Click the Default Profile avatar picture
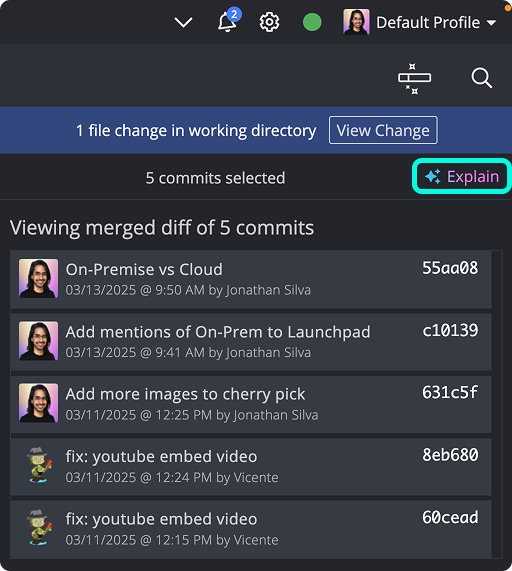This screenshot has width=512, height=571. coord(356,22)
